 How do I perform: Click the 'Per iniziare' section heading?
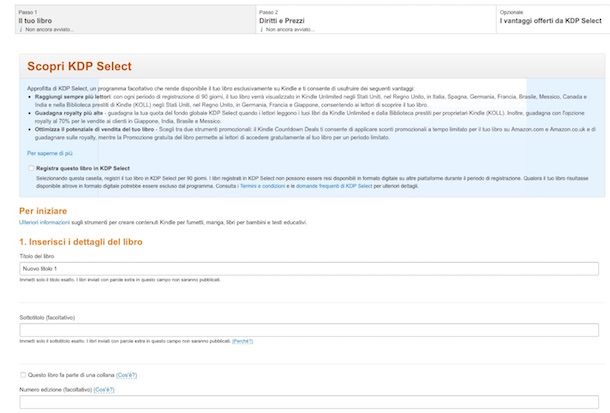pyautogui.click(x=43, y=210)
